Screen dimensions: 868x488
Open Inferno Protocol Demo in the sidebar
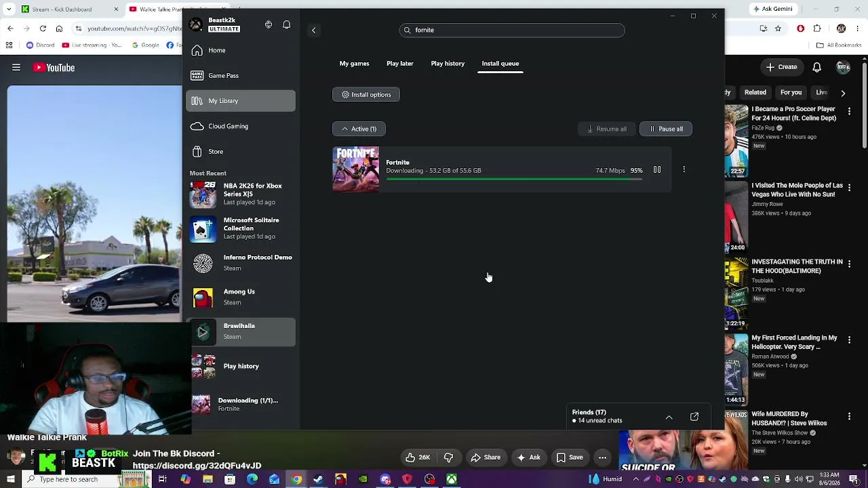coord(242,263)
